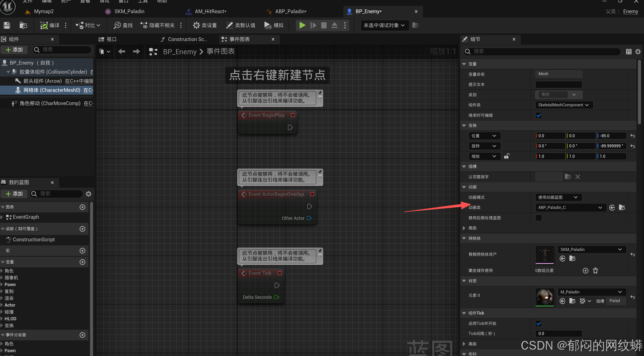Screen dimensions: 644x356
Task: Switch to the ABP_Paladin tab
Action: (x=291, y=11)
